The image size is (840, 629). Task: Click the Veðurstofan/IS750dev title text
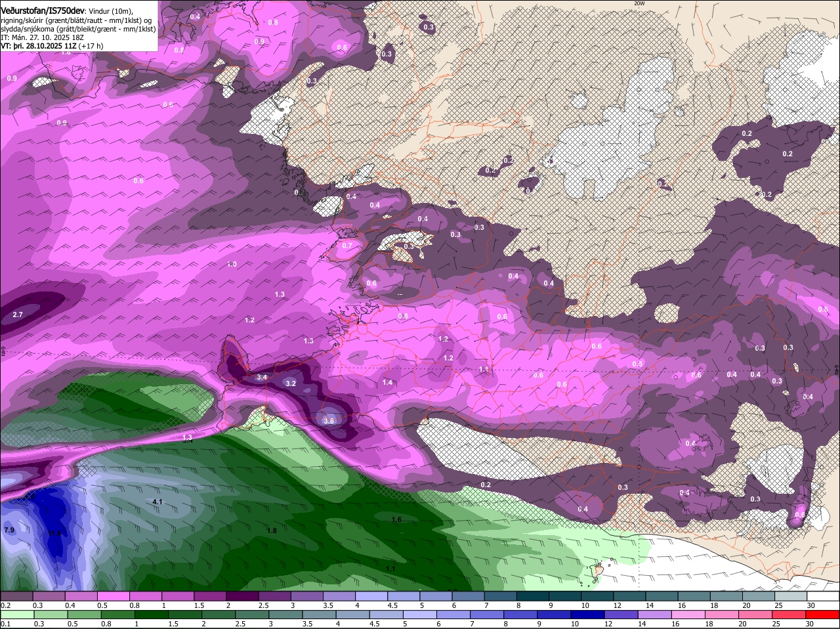point(43,11)
